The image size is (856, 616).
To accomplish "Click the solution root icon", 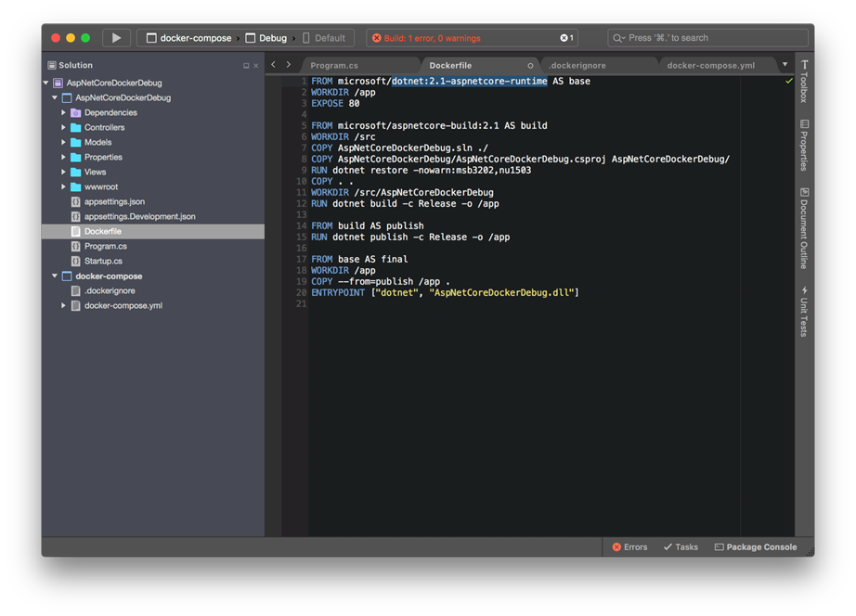I will [58, 83].
